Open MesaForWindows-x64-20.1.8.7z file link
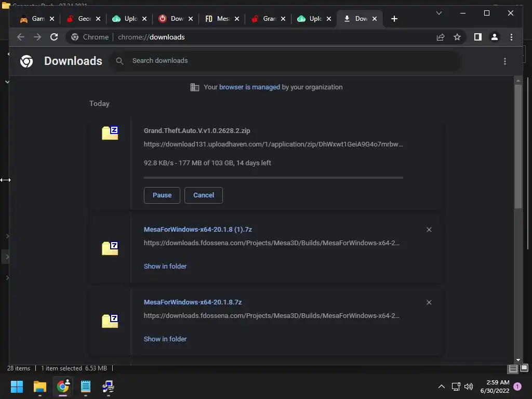The width and height of the screenshot is (532, 399). [x=193, y=302]
